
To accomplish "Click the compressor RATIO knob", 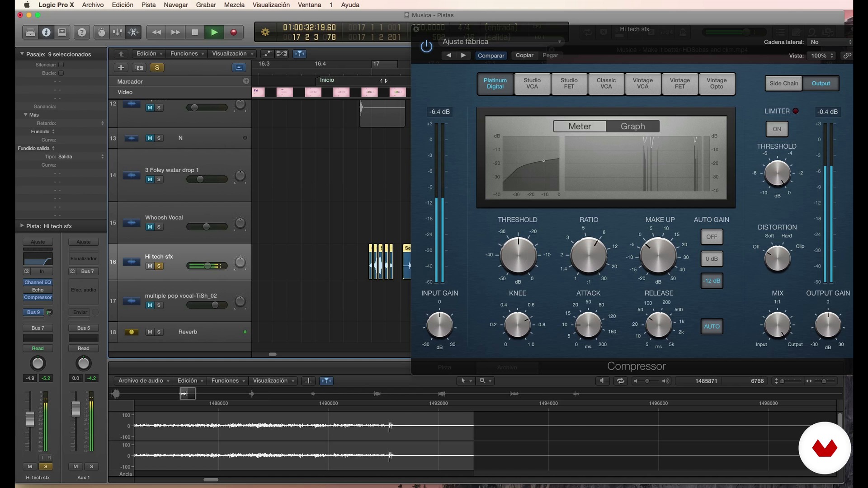I will tap(589, 255).
